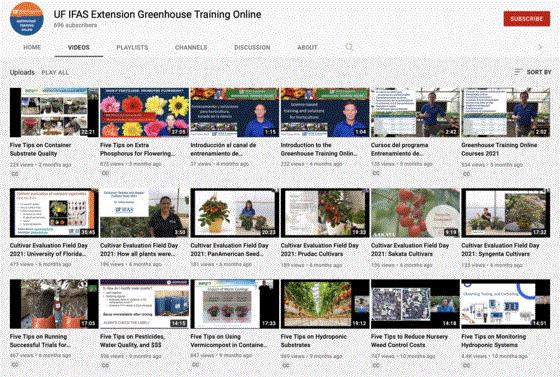Click title Introduction to the Greenhouse Training Online

[319, 149]
